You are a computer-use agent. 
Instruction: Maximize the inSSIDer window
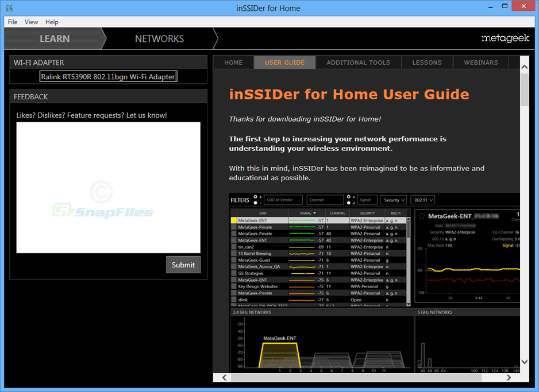point(505,6)
